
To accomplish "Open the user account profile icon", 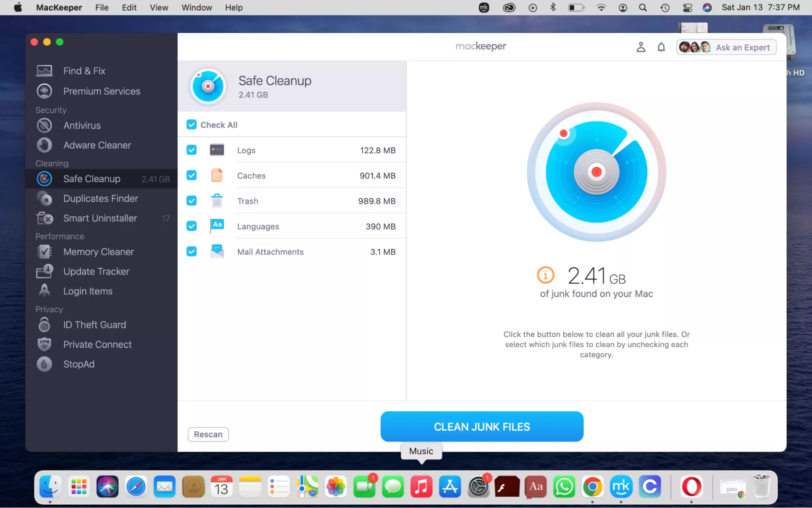I will coord(641,48).
